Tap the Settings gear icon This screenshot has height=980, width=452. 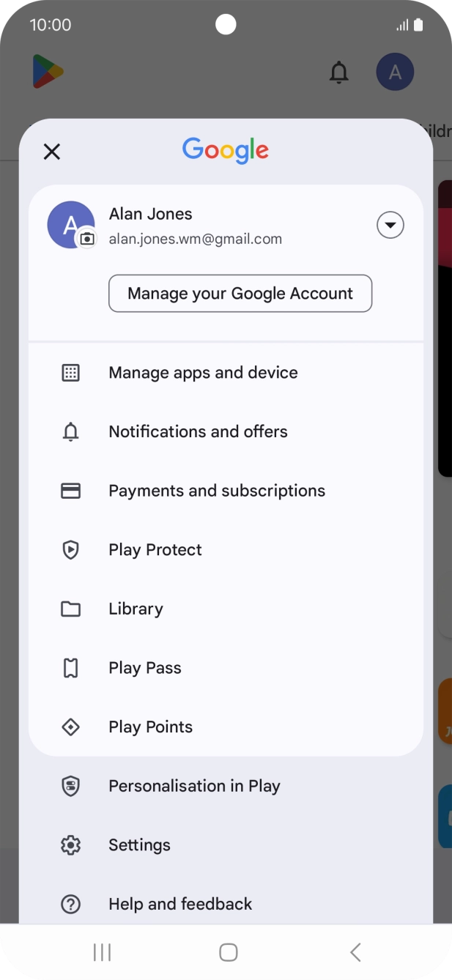click(x=70, y=845)
